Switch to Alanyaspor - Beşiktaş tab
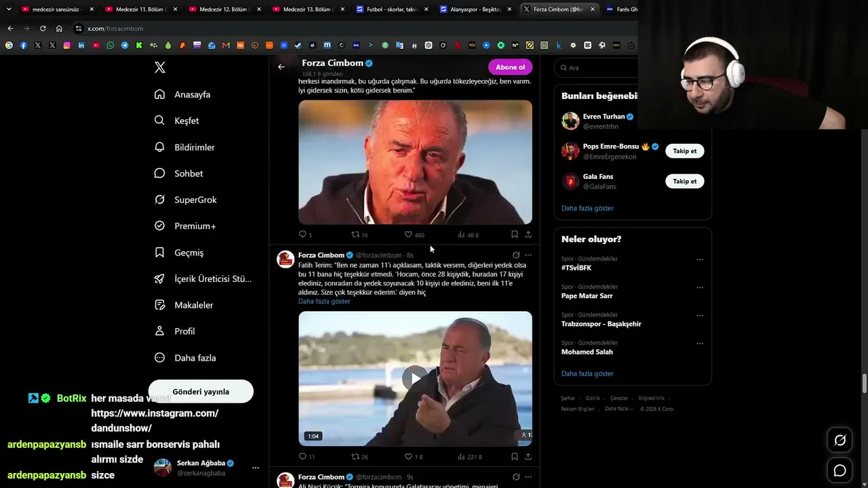868x488 pixels. click(475, 9)
